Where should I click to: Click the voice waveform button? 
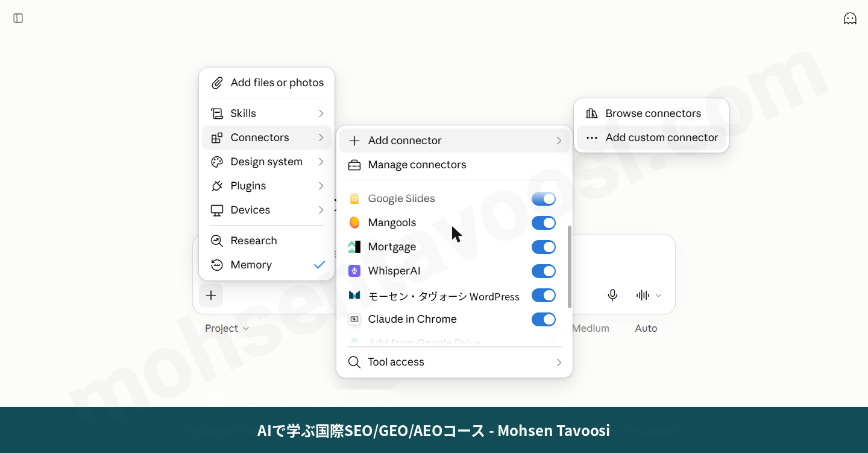coord(643,295)
